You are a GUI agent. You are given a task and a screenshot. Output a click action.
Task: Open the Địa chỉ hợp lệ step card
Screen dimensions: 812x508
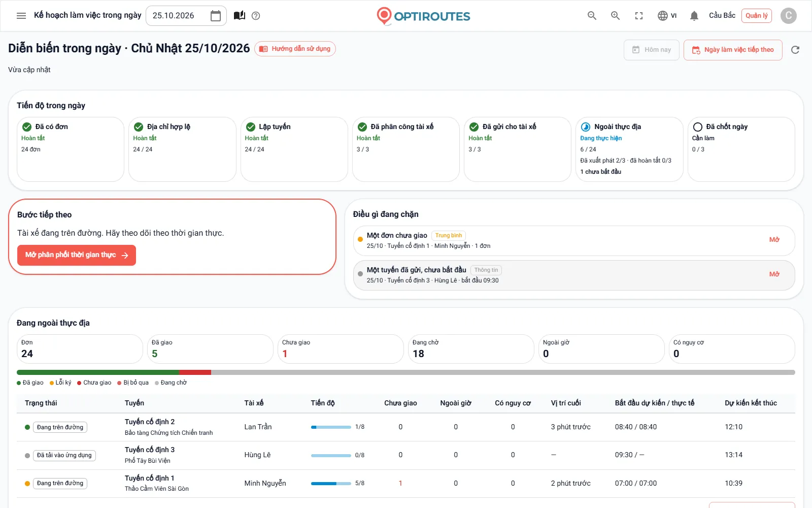(182, 149)
